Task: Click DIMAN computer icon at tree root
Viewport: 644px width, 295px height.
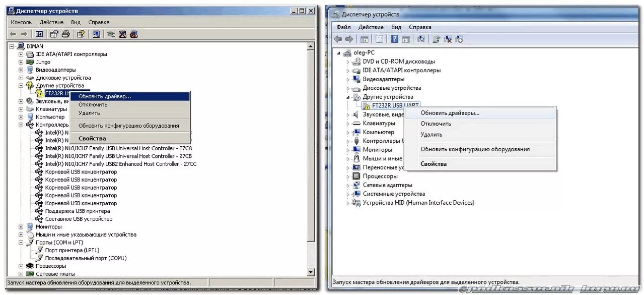Action: (21, 46)
